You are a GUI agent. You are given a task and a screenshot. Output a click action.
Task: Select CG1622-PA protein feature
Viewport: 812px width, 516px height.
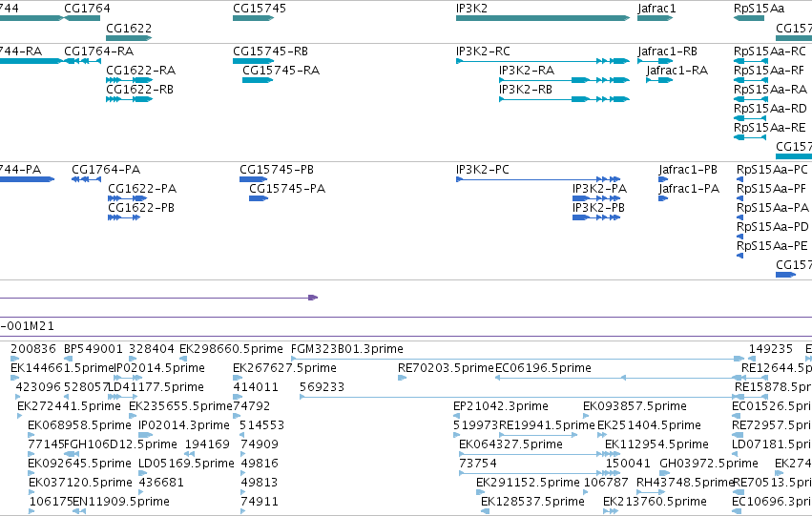(x=128, y=198)
